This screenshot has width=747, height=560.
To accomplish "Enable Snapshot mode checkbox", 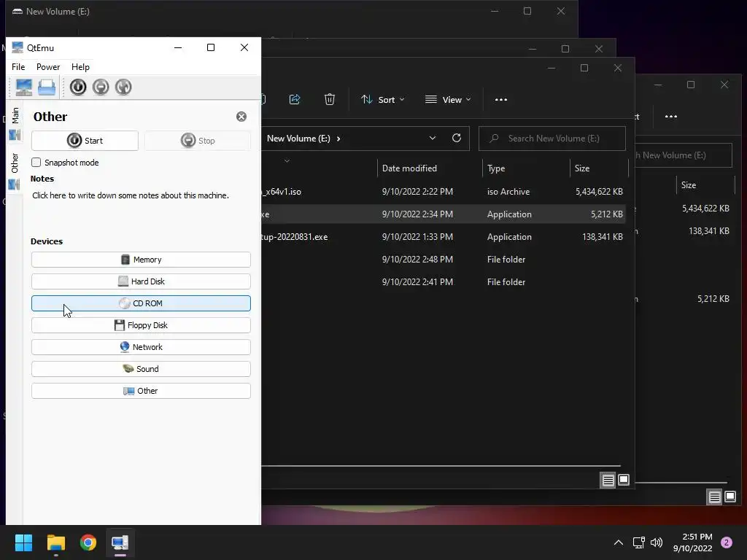I will pyautogui.click(x=36, y=163).
